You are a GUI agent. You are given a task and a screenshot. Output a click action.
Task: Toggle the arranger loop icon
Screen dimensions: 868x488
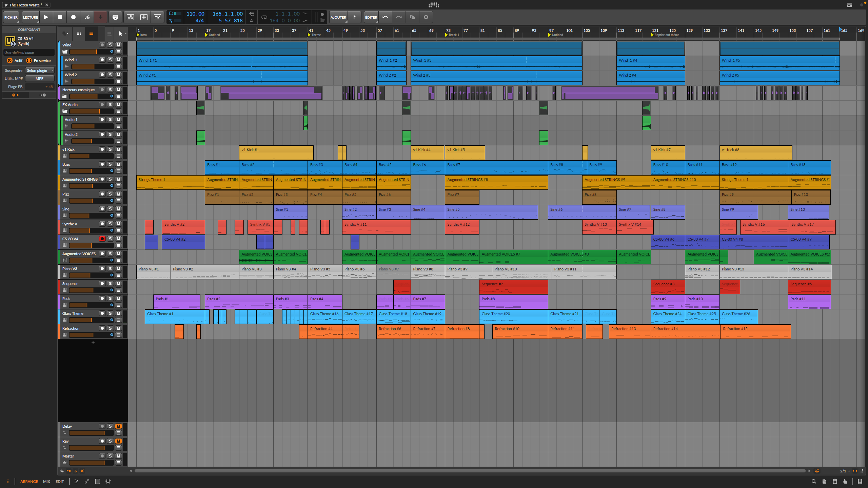pos(264,17)
